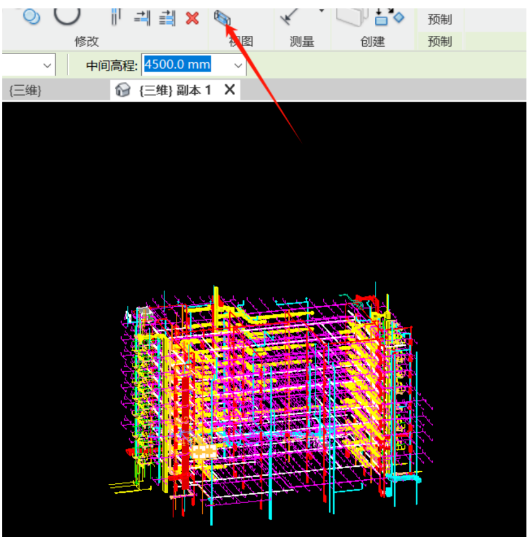This screenshot has height=537, width=532.
Task: Select the Rotate circle tool
Action: (x=67, y=16)
